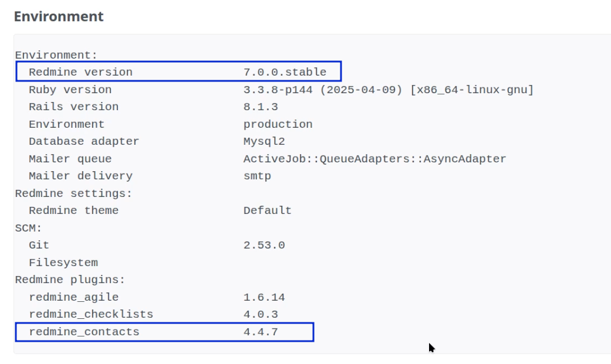Select the 'Redmine version' label
The height and width of the screenshot is (364, 611).
(80, 73)
